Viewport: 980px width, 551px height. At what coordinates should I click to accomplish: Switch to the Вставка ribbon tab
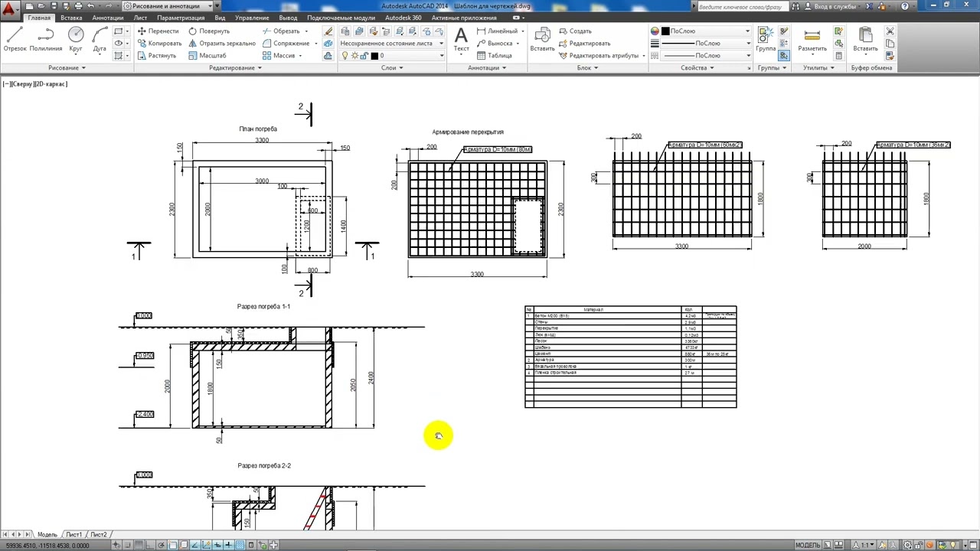click(71, 18)
